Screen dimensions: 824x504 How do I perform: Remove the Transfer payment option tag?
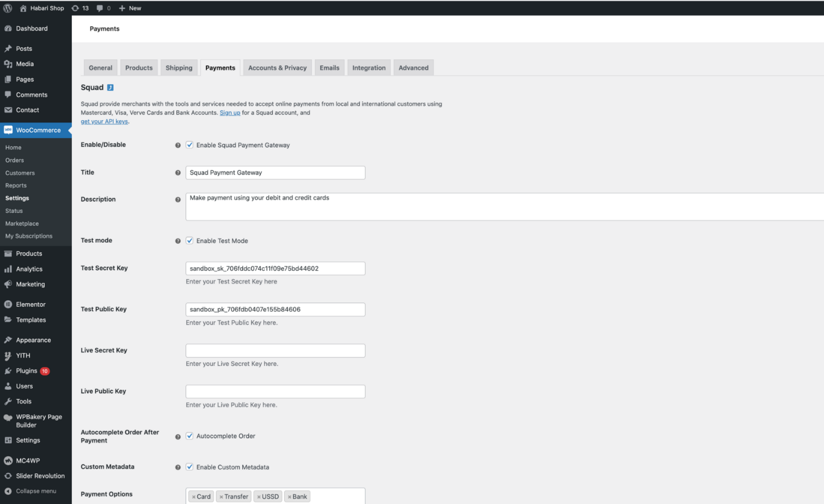(x=221, y=497)
